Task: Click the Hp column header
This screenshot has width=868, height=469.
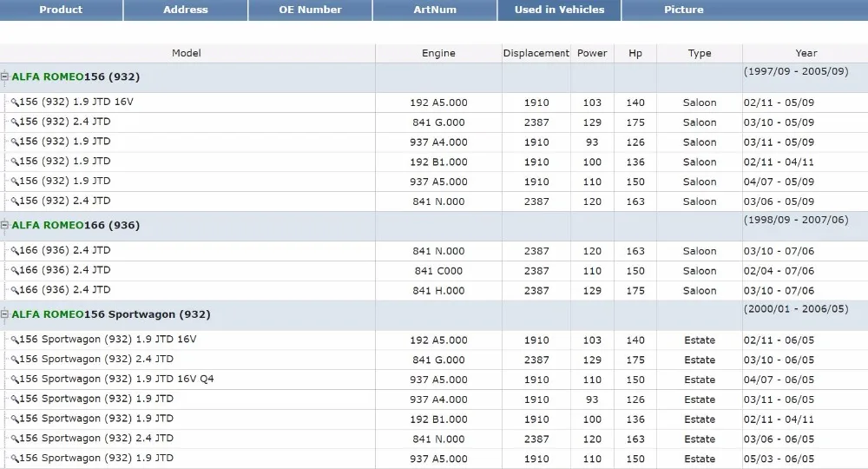Action: [x=635, y=53]
